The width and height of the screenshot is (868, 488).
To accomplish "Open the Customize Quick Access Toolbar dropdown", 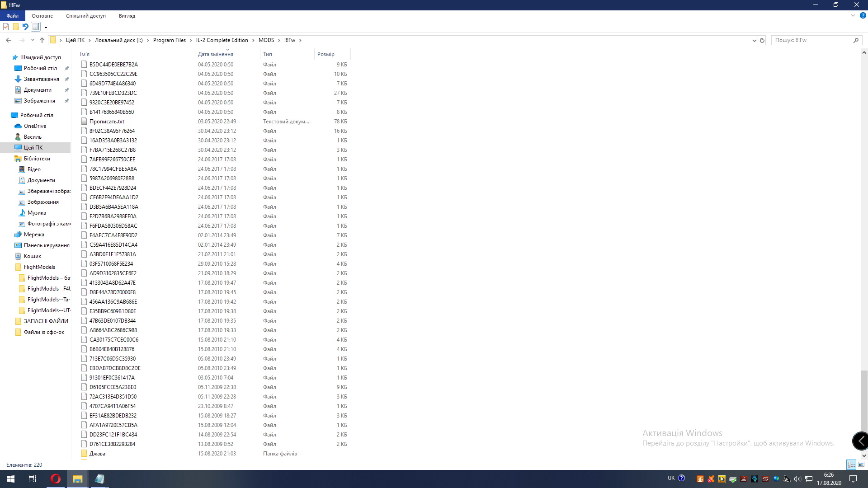I will [x=46, y=27].
